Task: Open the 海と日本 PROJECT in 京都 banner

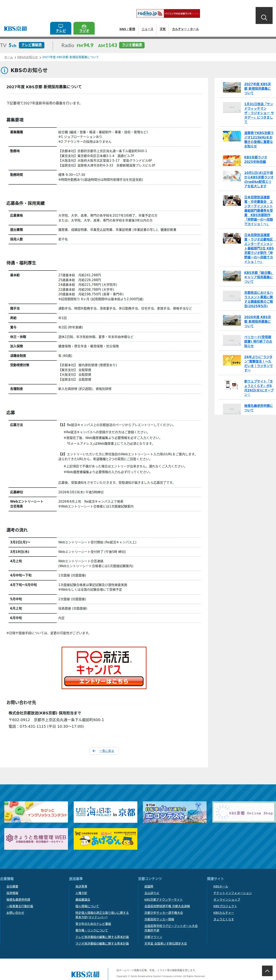Action: click(x=106, y=812)
